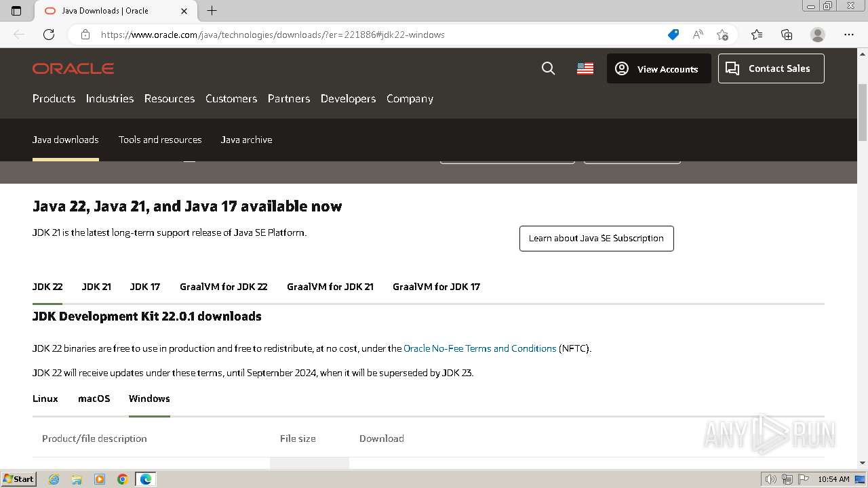This screenshot has height=488, width=868.
Task: Switch to GraalVM for JDK 17 tab
Action: pyautogui.click(x=436, y=287)
